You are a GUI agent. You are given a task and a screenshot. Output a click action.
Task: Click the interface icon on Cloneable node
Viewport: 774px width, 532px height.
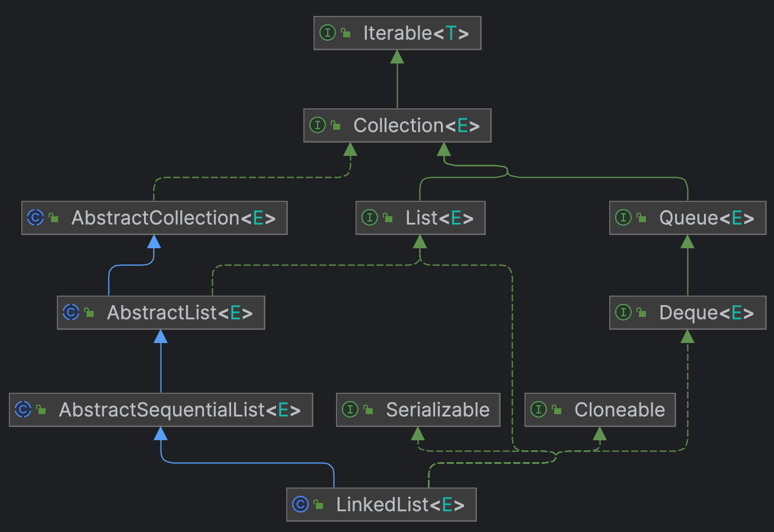pyautogui.click(x=539, y=410)
